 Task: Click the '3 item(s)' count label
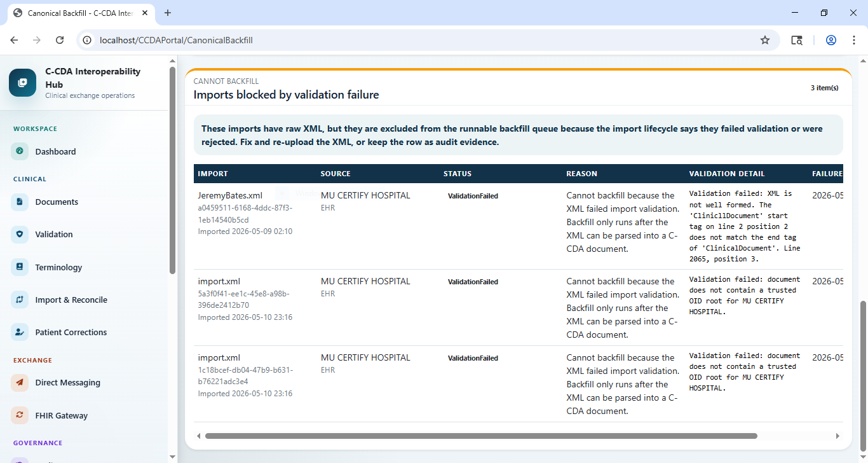point(824,88)
